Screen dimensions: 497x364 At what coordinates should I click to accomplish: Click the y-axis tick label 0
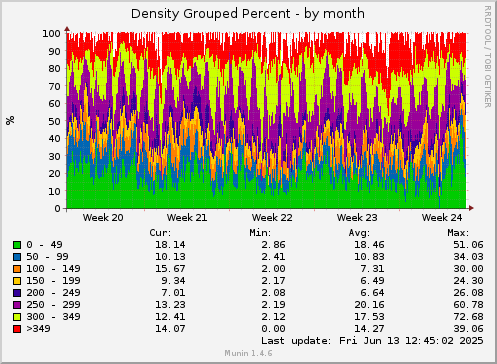[58, 209]
